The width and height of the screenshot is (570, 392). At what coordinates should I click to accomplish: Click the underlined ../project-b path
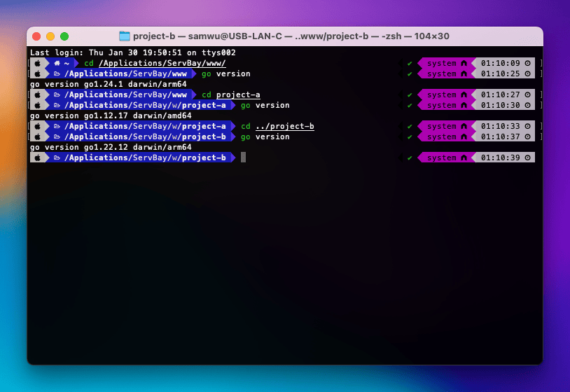pos(284,126)
